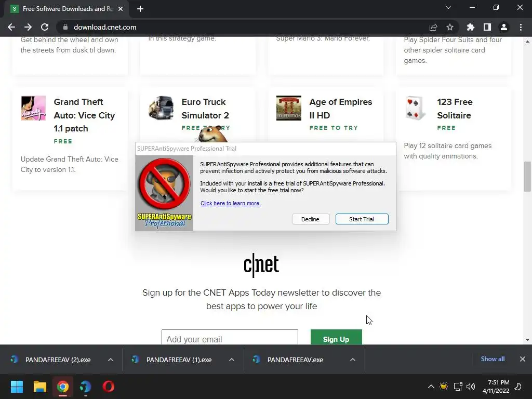Open File Explorer from the taskbar
This screenshot has height=399, width=532.
[x=39, y=387]
